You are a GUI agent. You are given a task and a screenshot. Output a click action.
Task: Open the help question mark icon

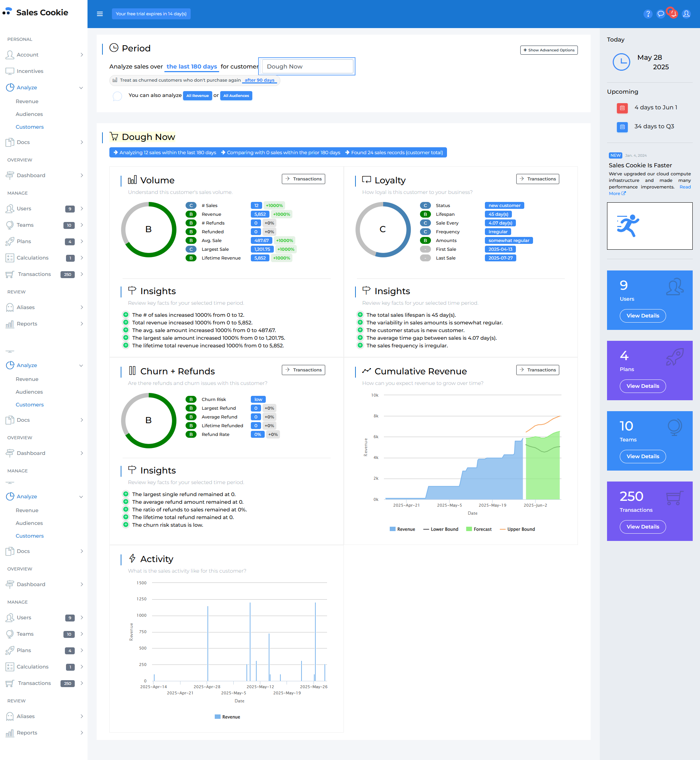click(x=648, y=14)
